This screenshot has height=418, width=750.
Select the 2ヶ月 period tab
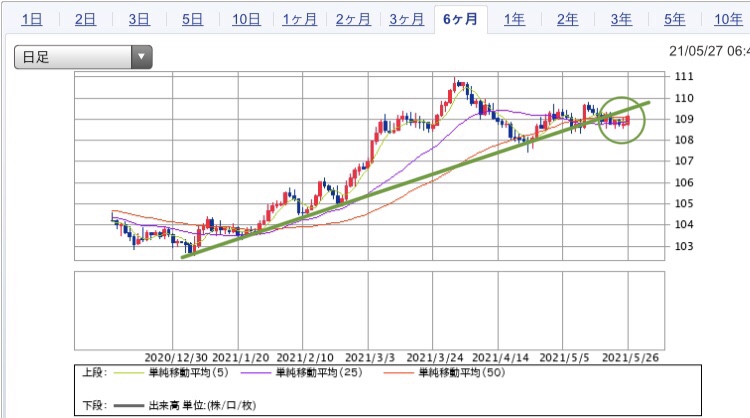(x=353, y=20)
